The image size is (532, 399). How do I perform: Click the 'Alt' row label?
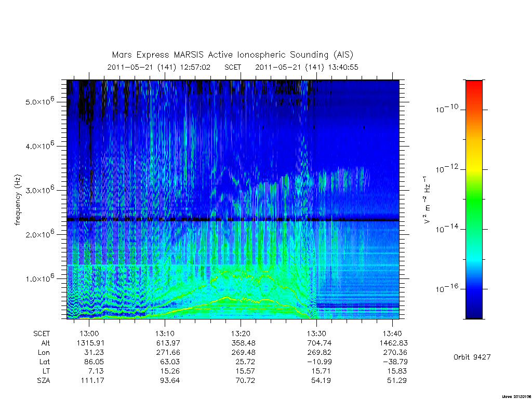click(46, 343)
